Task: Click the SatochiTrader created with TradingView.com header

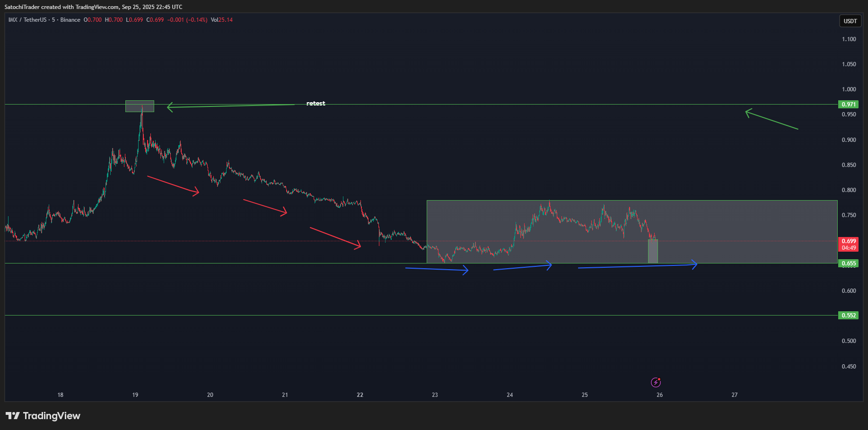Action: [x=93, y=7]
